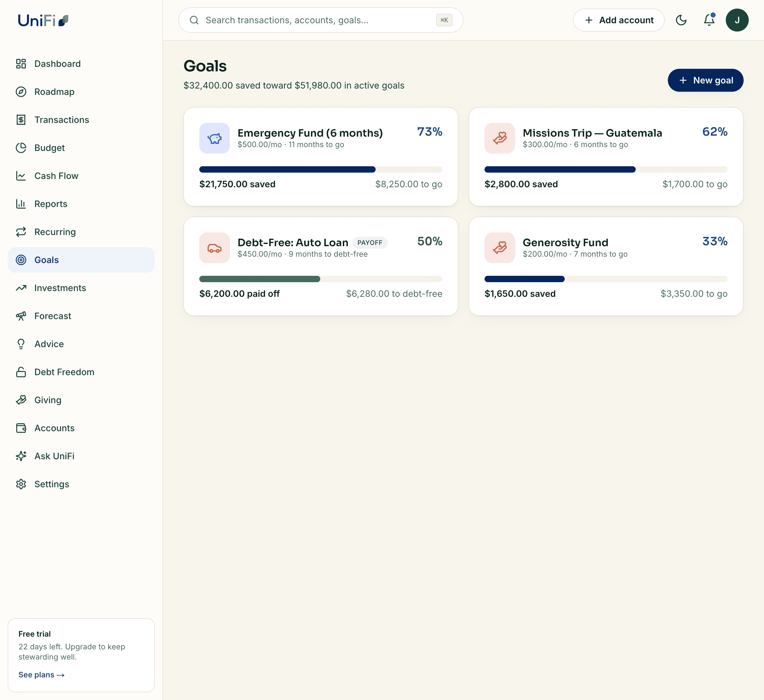Viewport: 764px width, 700px height.
Task: Click the Missions Trip hand-heart icon
Action: [499, 138]
